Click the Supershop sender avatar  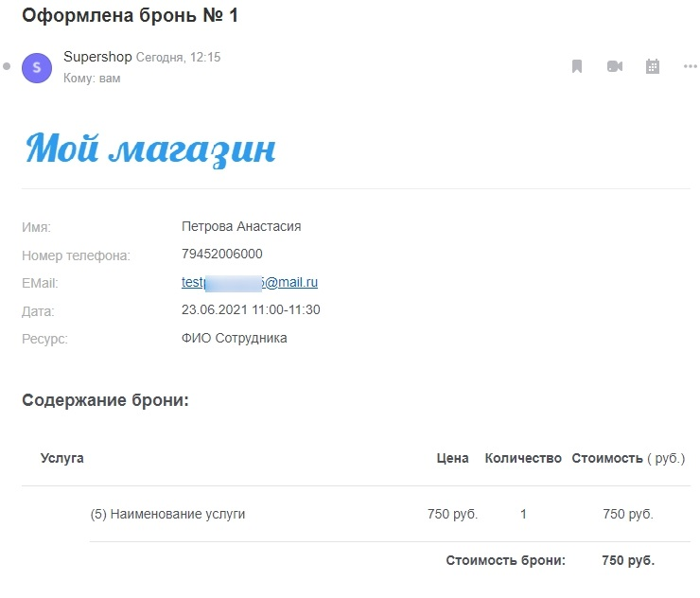click(36, 66)
